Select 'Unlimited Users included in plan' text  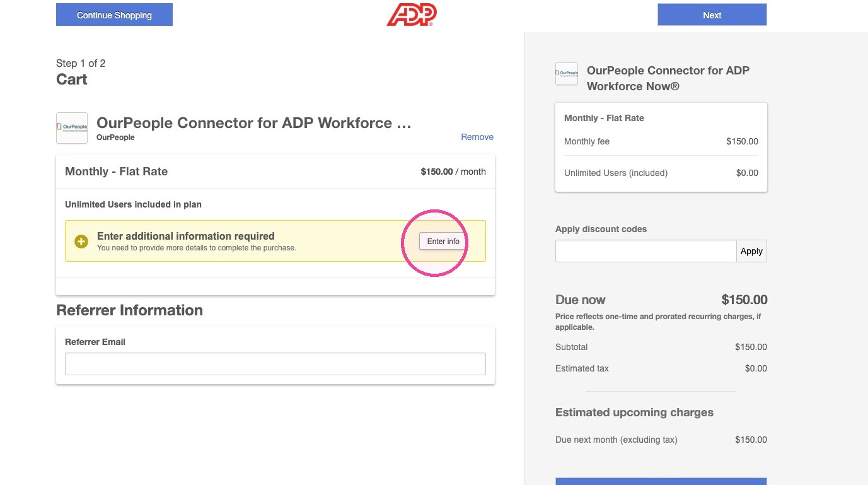point(134,204)
